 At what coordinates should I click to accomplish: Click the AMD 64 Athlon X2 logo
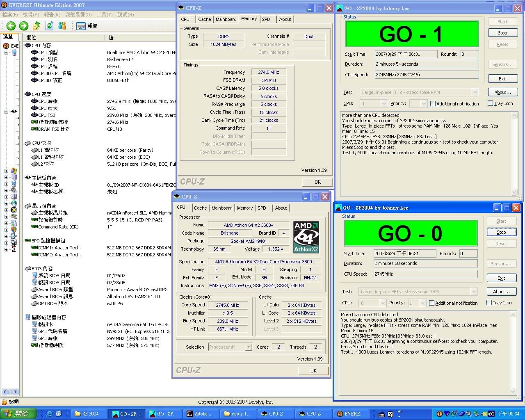pyautogui.click(x=306, y=237)
